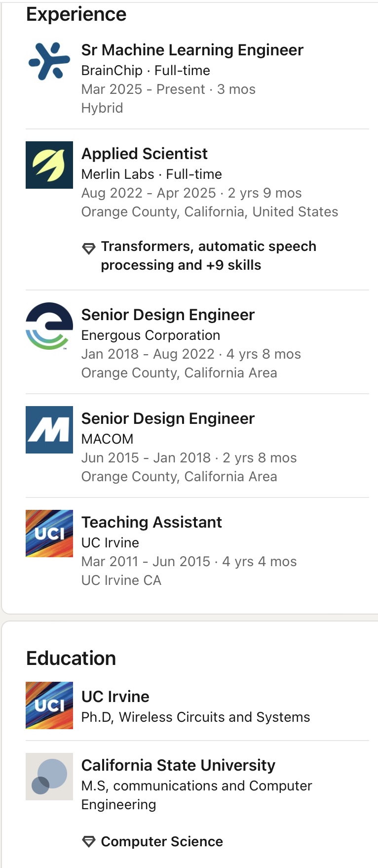The height and width of the screenshot is (868, 378).
Task: Show the Computer Science skill details
Action: (x=162, y=841)
